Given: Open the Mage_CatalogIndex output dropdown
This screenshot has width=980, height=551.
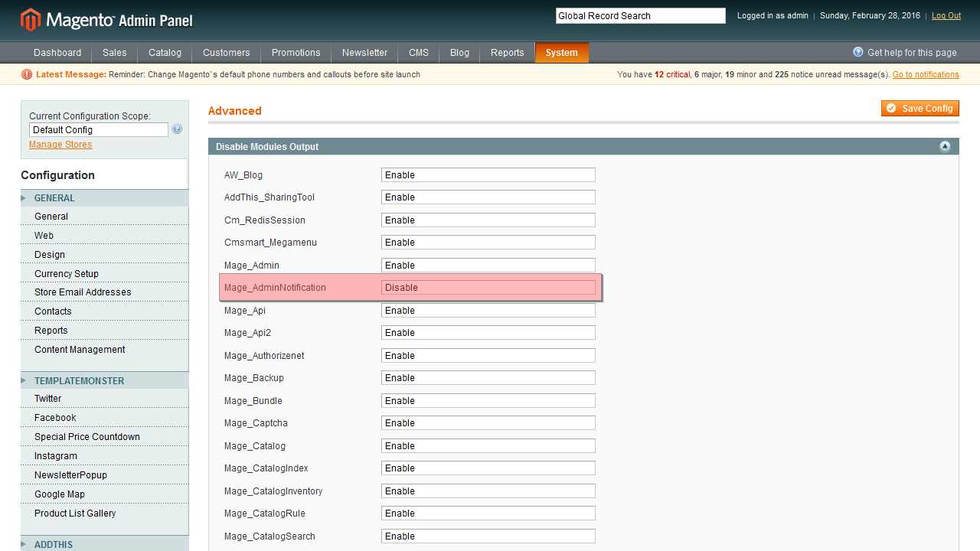Looking at the screenshot, I should click(x=488, y=468).
